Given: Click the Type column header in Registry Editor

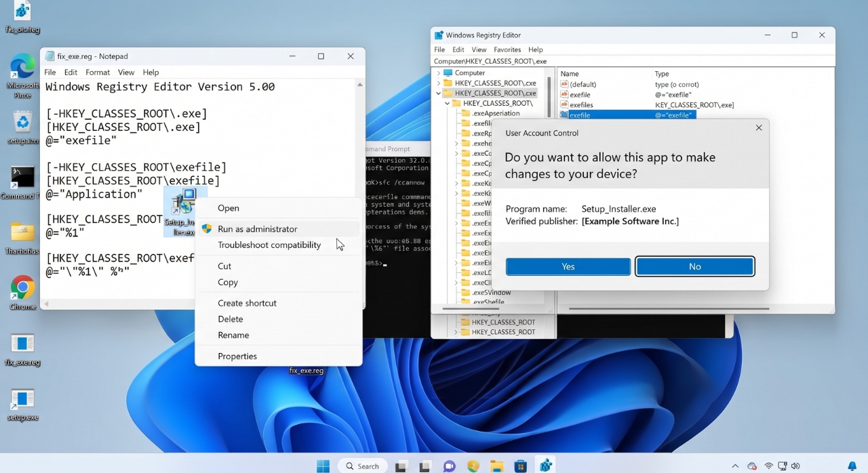Looking at the screenshot, I should [662, 73].
